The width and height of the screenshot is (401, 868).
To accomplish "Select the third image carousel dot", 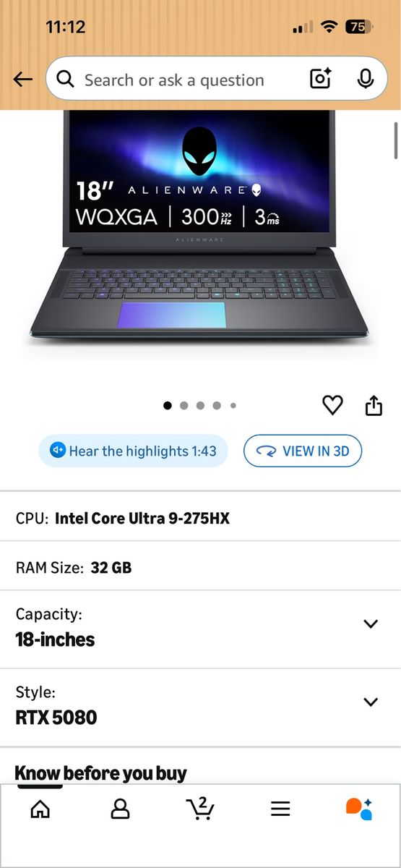I will click(x=200, y=406).
